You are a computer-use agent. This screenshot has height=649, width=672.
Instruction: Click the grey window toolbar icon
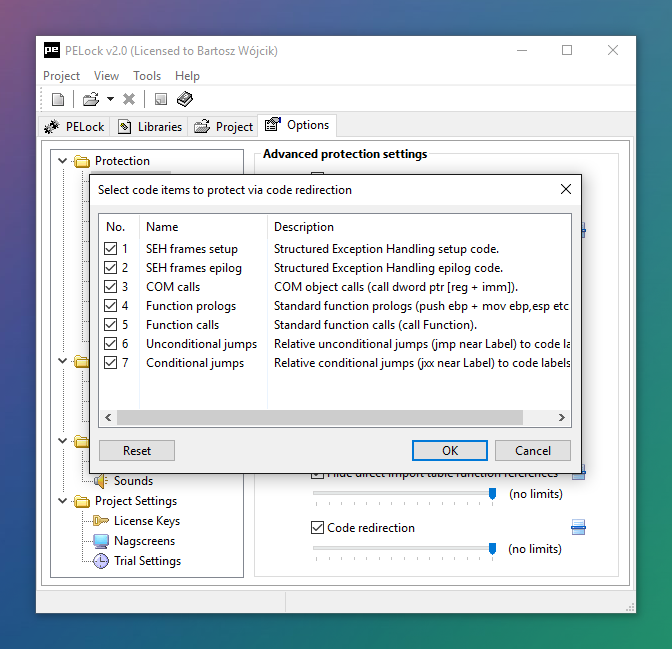click(x=161, y=99)
